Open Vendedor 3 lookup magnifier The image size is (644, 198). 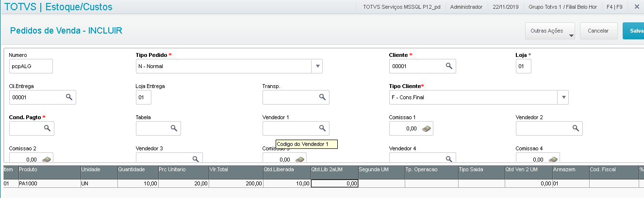(x=196, y=159)
